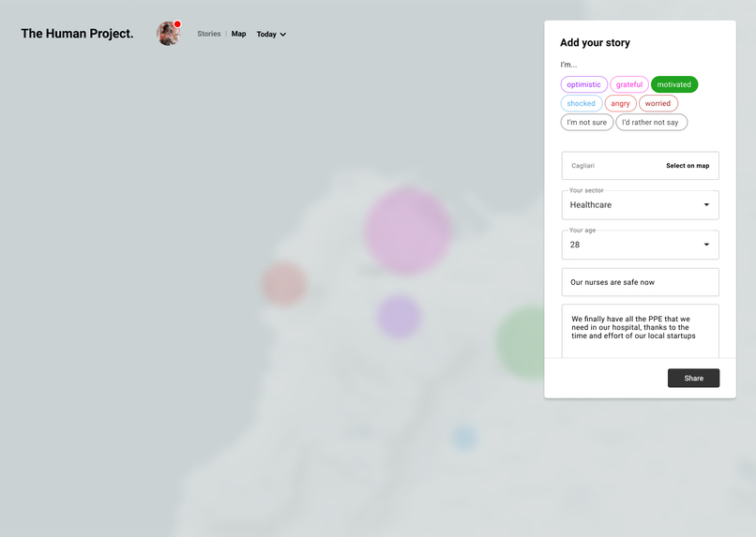The height and width of the screenshot is (537, 756).
Task: Select the grateful mood chip
Action: 629,84
